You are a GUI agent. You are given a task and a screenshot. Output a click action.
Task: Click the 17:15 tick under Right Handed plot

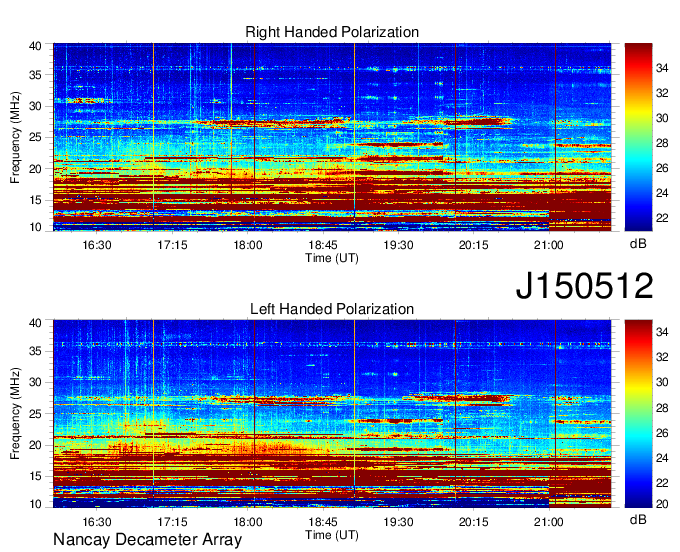pos(172,245)
